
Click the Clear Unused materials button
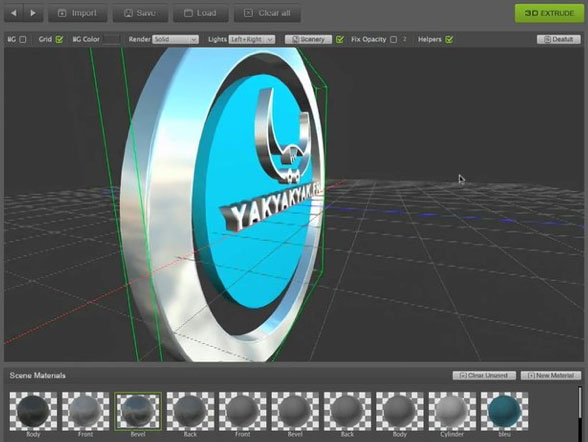484,375
